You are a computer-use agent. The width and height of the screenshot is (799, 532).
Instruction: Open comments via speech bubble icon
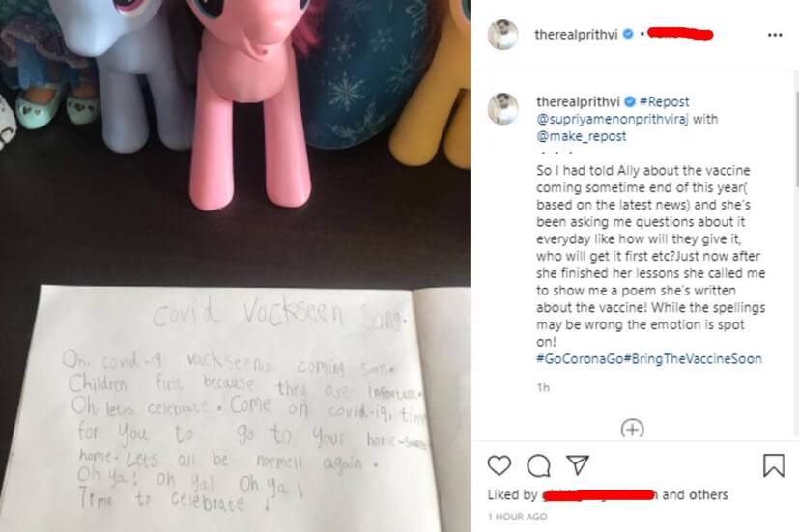coord(538,465)
